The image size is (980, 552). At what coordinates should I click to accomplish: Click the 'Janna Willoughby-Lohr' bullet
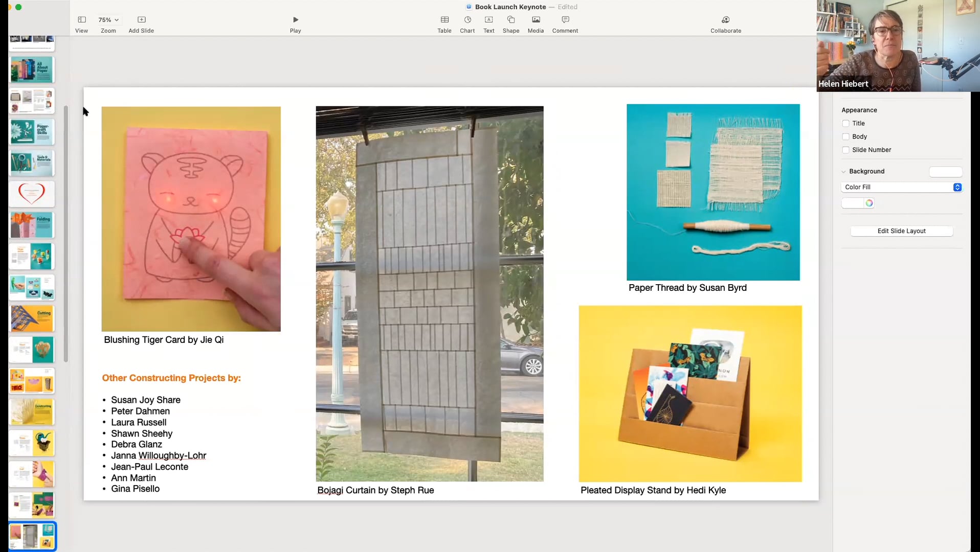click(159, 455)
